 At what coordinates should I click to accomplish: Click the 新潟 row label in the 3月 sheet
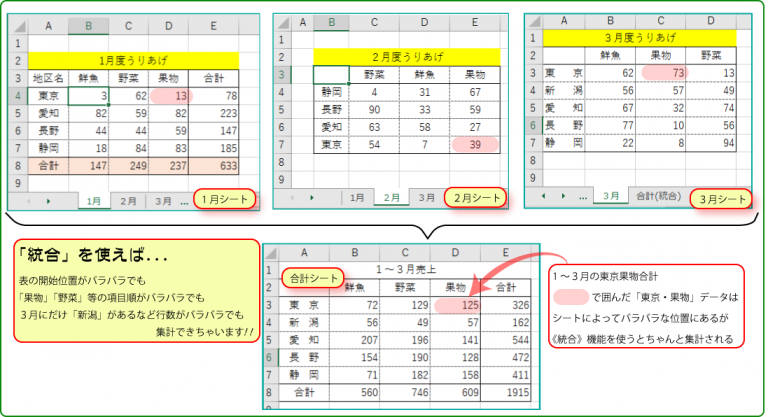[x=564, y=91]
